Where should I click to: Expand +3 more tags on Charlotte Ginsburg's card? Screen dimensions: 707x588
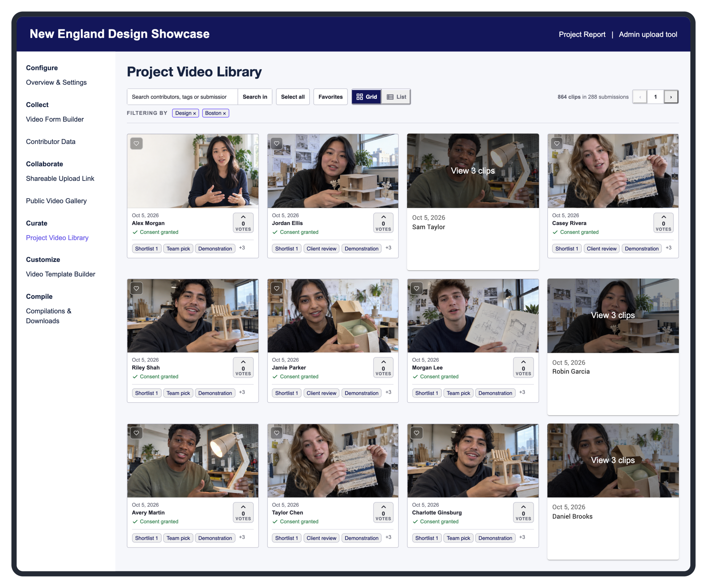pyautogui.click(x=522, y=537)
